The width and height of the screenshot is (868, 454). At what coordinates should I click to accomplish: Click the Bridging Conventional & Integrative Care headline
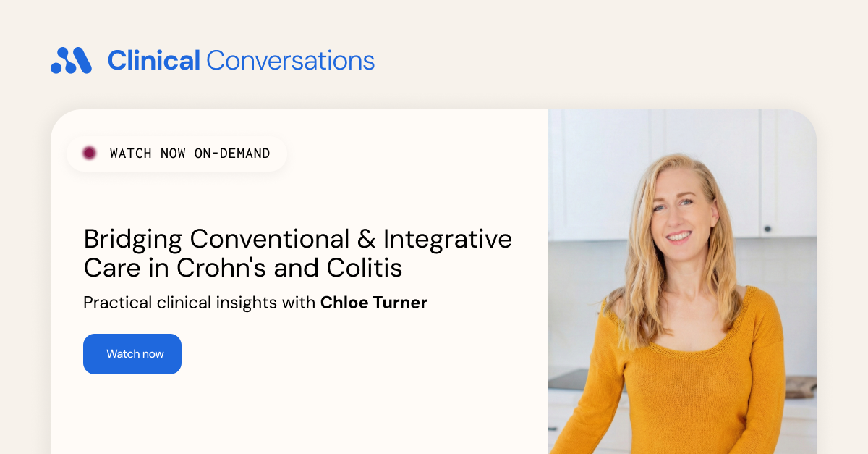[x=298, y=253]
